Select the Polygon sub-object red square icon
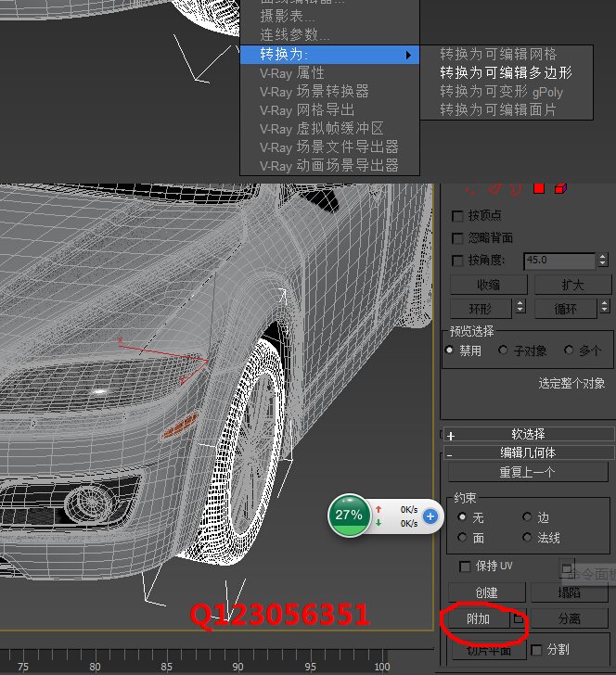 pyautogui.click(x=538, y=188)
